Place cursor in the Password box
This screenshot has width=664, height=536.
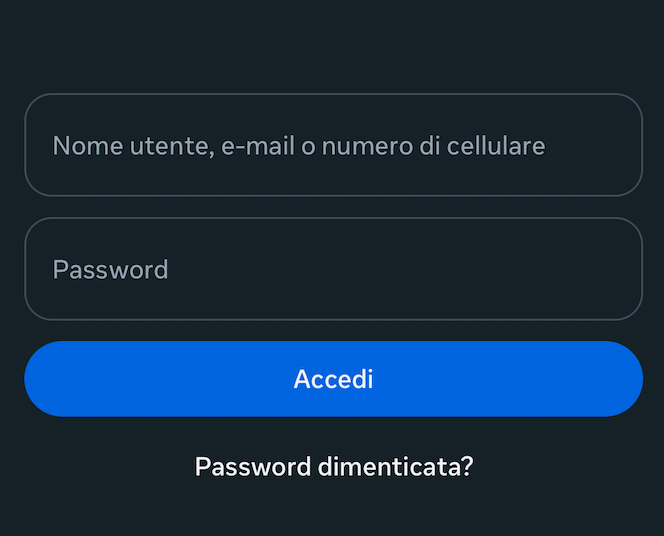coord(333,269)
